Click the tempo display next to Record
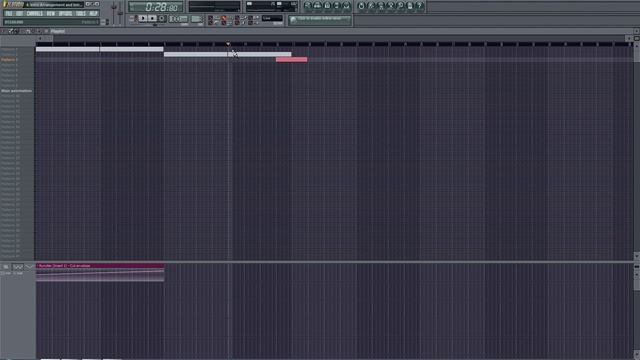640x360 pixels. [x=179, y=19]
